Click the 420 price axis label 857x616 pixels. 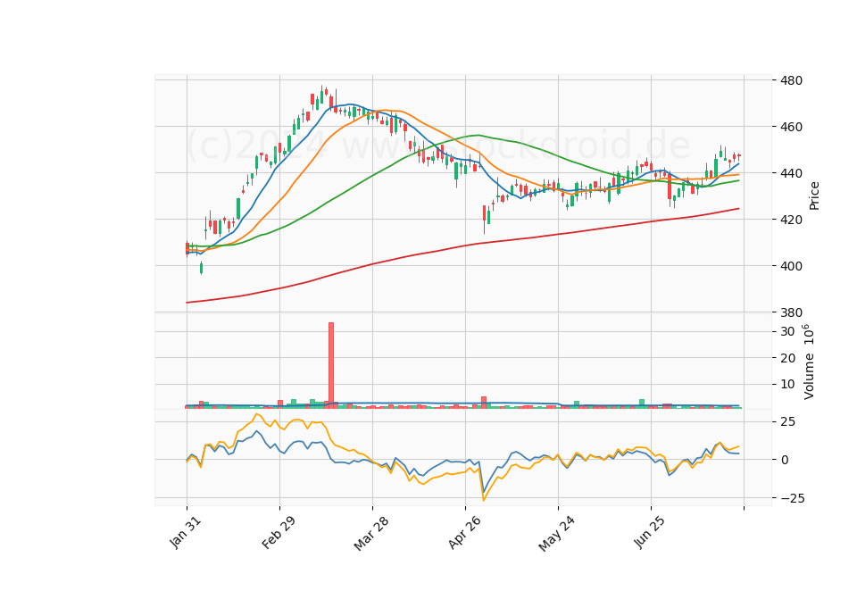[x=790, y=220]
